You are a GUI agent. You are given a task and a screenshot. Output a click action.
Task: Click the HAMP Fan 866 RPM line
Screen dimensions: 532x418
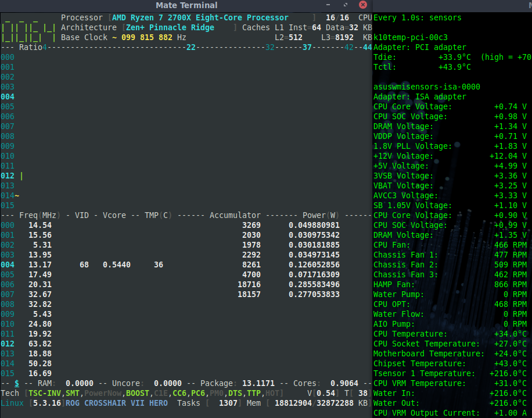click(450, 284)
